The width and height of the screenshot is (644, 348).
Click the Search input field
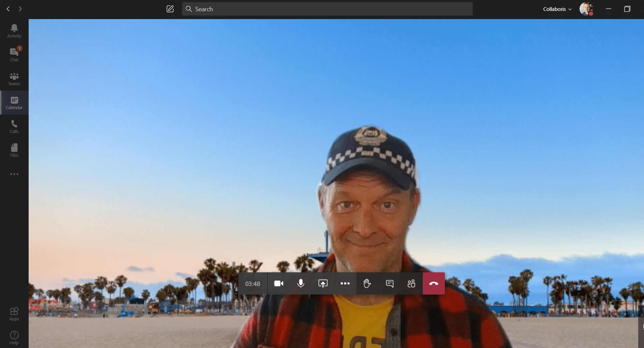pos(327,9)
